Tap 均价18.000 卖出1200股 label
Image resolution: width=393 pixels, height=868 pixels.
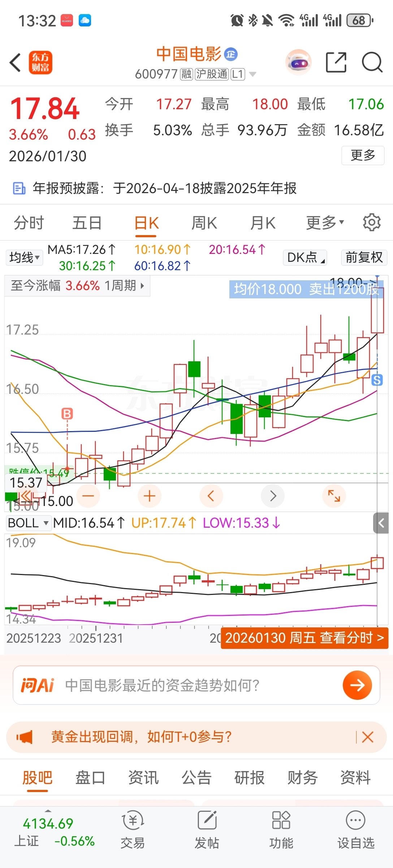(306, 289)
